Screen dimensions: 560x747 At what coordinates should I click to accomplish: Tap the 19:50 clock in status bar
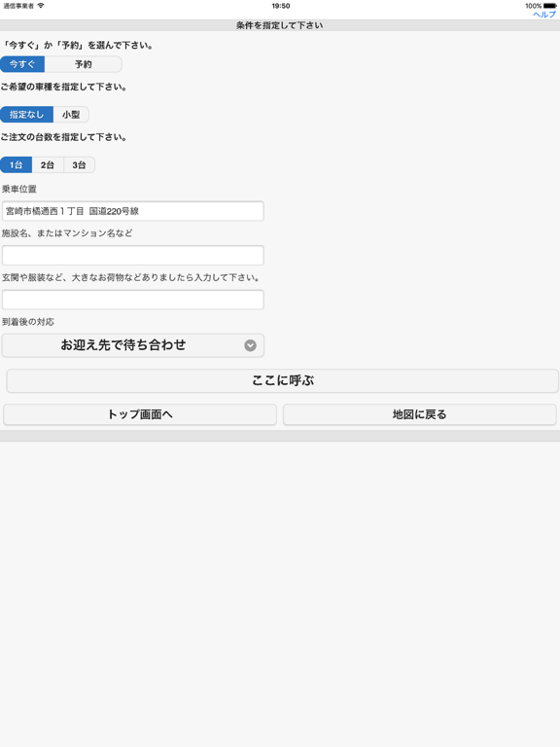pos(281,6)
